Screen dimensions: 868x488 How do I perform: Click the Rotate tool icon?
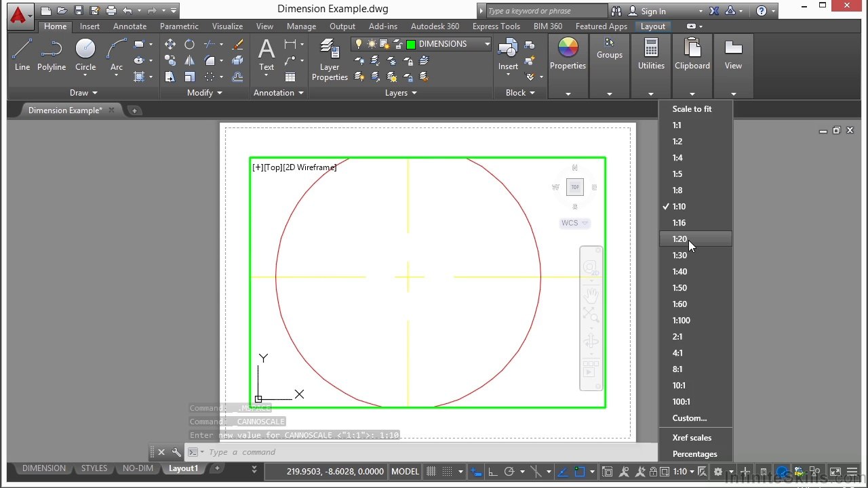[x=190, y=44]
